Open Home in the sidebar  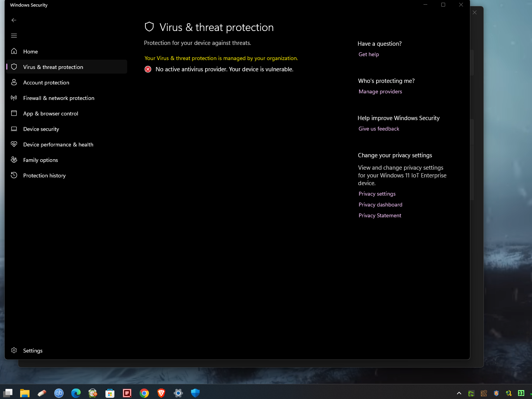[67, 52]
